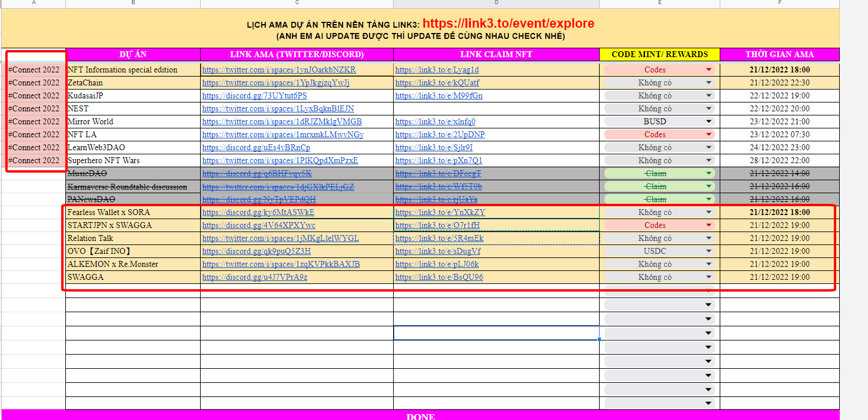The image size is (868, 420).
Task: Select the LINK AMA (TWITTER/DISCORD) header cell
Action: (x=297, y=54)
